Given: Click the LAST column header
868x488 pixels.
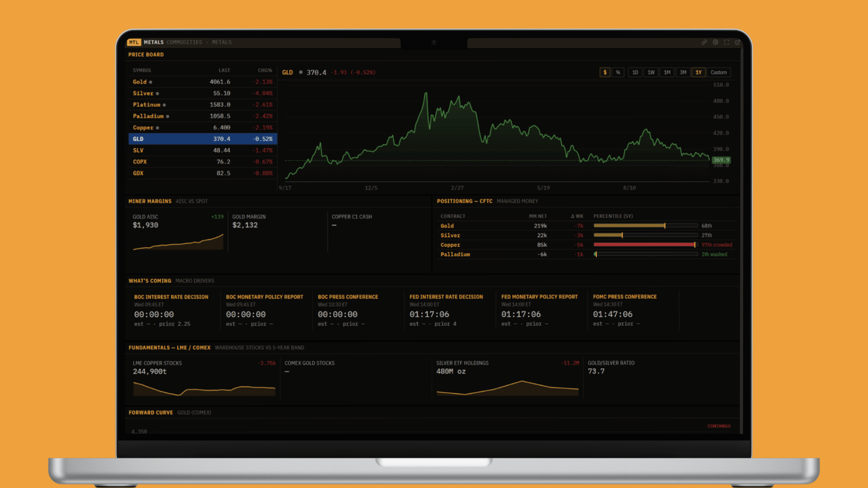Looking at the screenshot, I should [224, 70].
